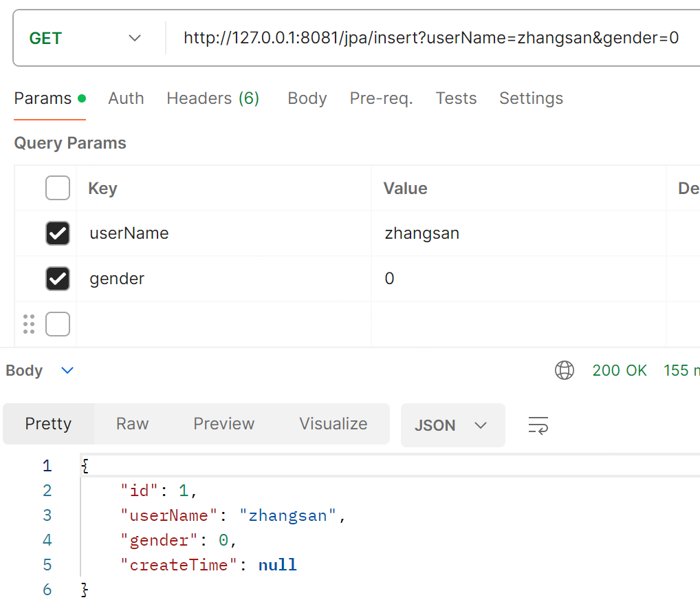Select the Visualize response view
Image resolution: width=700 pixels, height=600 pixels.
click(x=333, y=424)
